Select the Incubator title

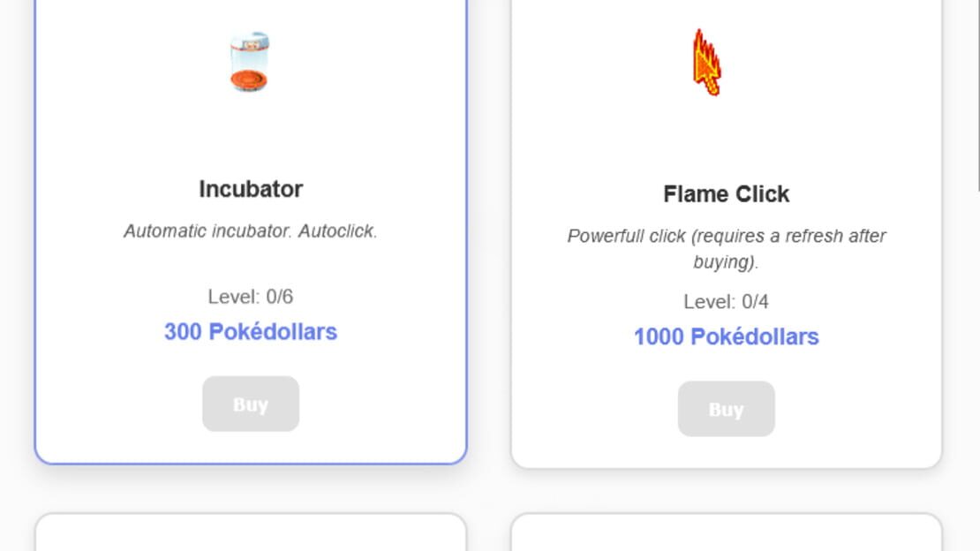pyautogui.click(x=251, y=189)
